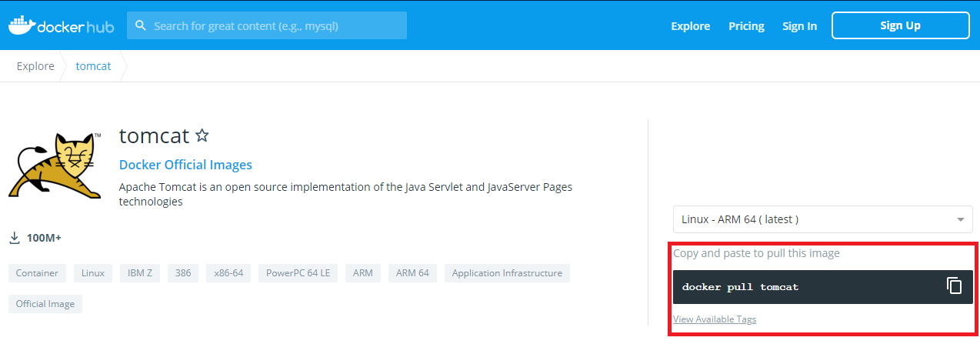Open the Explore menu in header
980x344 pixels.
[690, 25]
